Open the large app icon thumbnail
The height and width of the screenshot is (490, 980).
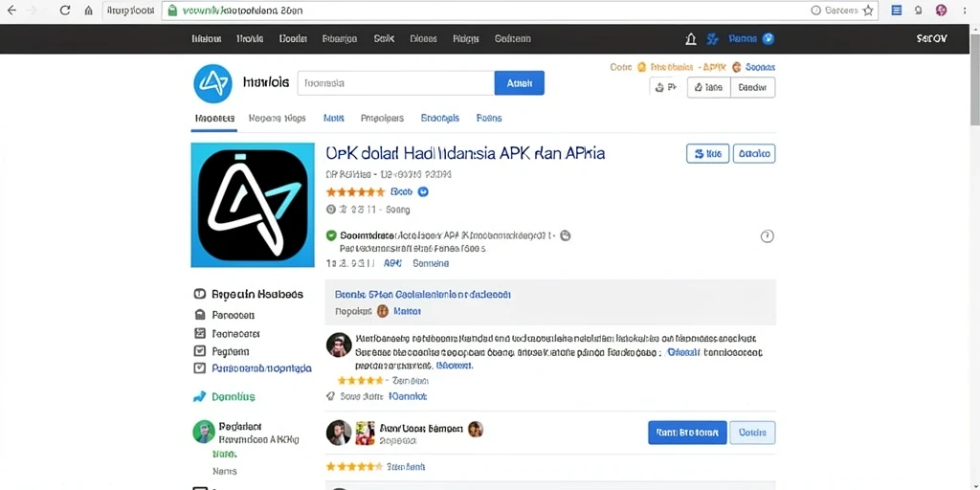point(253,205)
